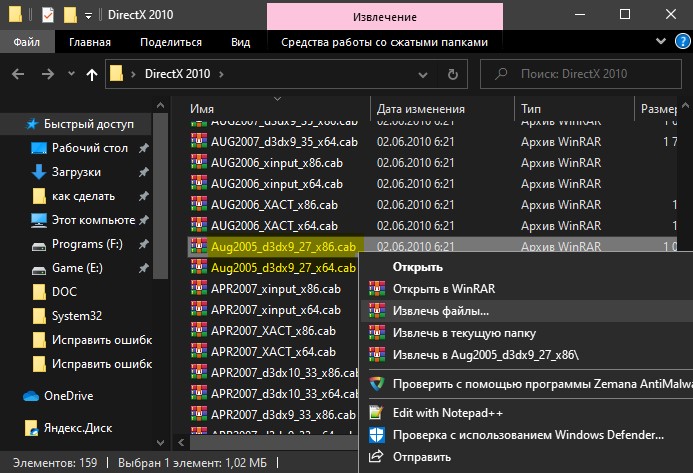The width and height of the screenshot is (693, 473).
Task: Click the pin icon next to Загрузки
Action: coord(144,172)
